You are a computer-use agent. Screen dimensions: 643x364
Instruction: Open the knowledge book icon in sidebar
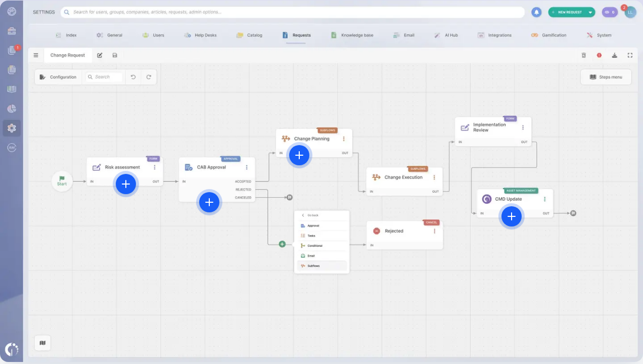tap(12, 89)
